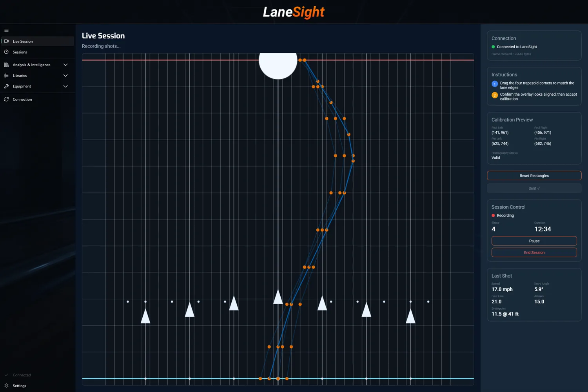Click instruction step 2 orange badge
Screen dimensions: 588x392
pos(494,95)
